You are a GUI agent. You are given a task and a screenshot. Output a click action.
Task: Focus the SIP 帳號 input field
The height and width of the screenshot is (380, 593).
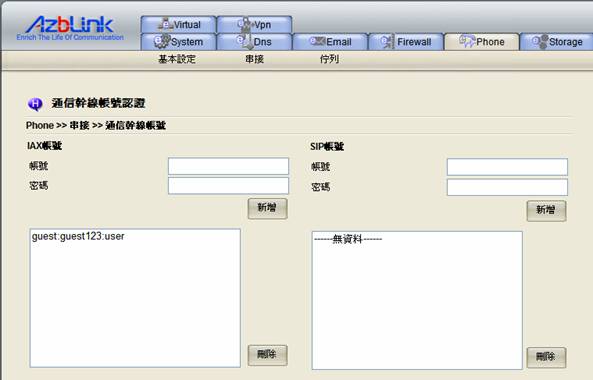click(x=507, y=167)
